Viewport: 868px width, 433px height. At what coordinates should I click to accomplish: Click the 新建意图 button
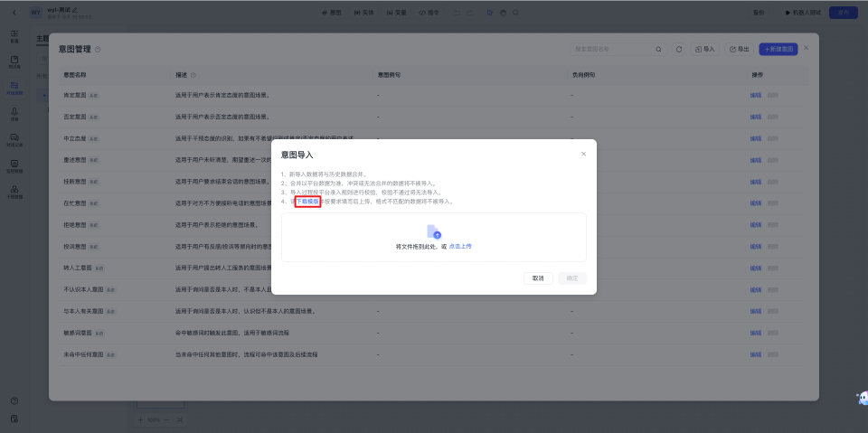pyautogui.click(x=778, y=49)
